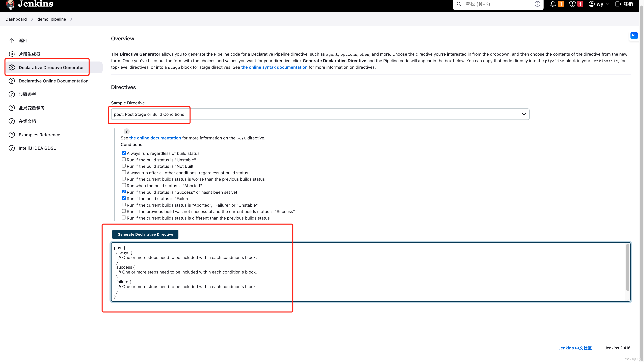The image size is (644, 362).
Task: Click help icon beside 步骤参考
Action: coord(12,94)
